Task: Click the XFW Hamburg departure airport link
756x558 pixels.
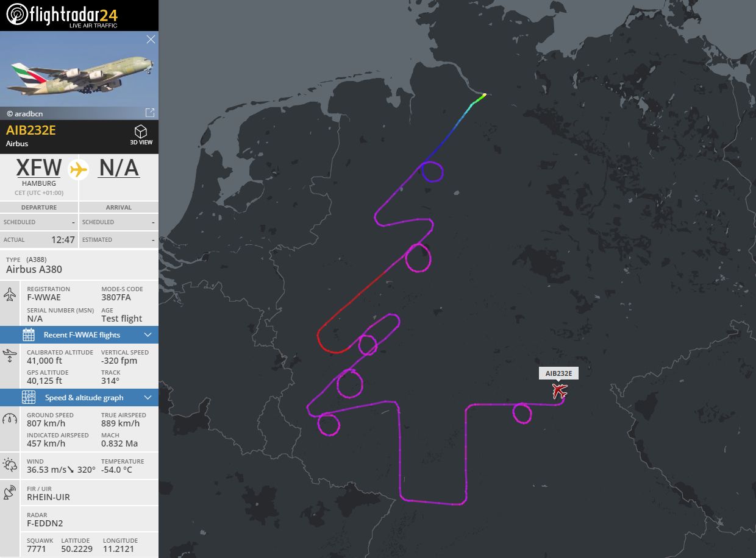Action: (x=39, y=168)
